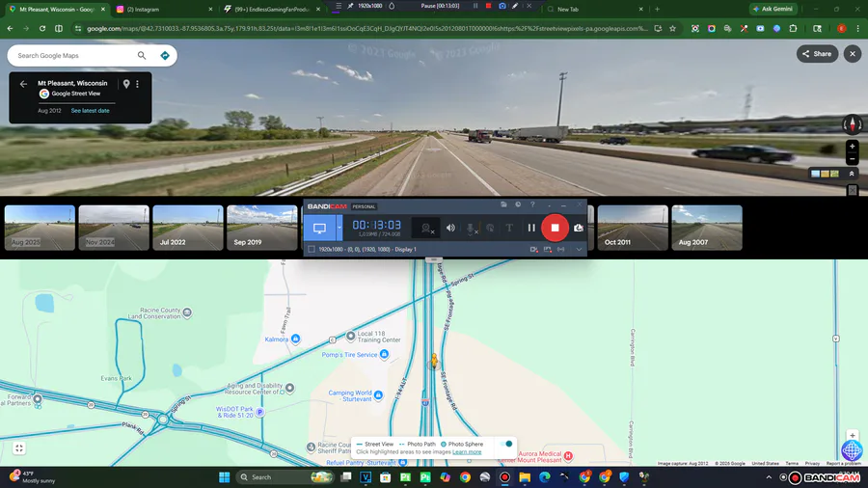The height and width of the screenshot is (488, 868).
Task: Tick the Bandicam 1920x1080 Display 1 checkbox
Action: 312,249
